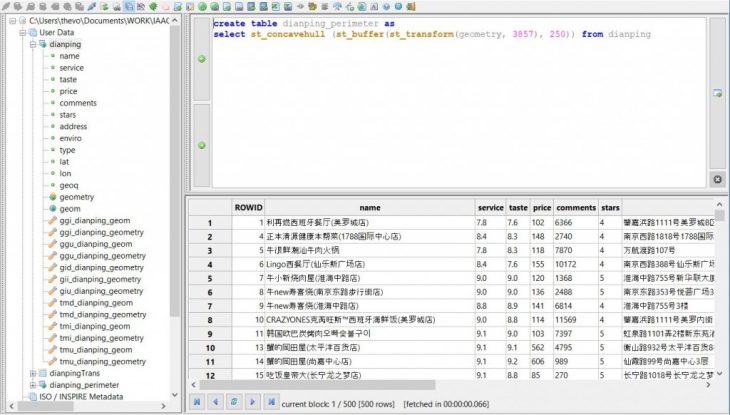Viewport: 730px width, 415px height.
Task: Click the lower green SQL history forward arrow
Action: [201, 145]
